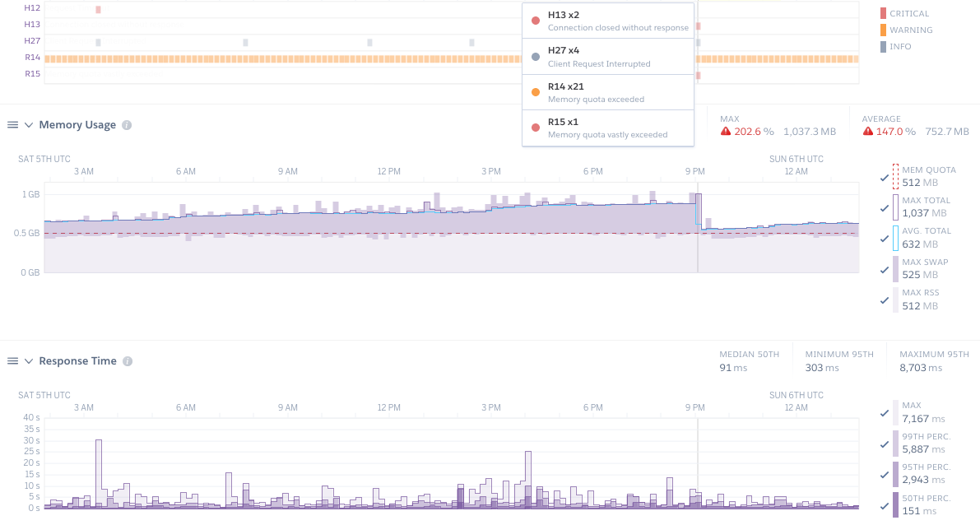
Task: Click the H27 x4 tooltip entry
Action: click(x=608, y=56)
